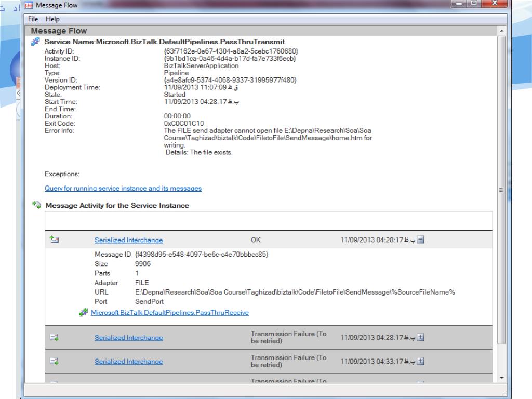Click the Size value 9906
The width and height of the screenshot is (532, 399).
tap(143, 263)
